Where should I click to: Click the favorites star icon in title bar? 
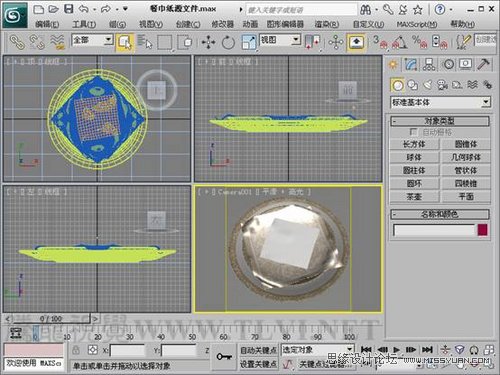[x=418, y=10]
